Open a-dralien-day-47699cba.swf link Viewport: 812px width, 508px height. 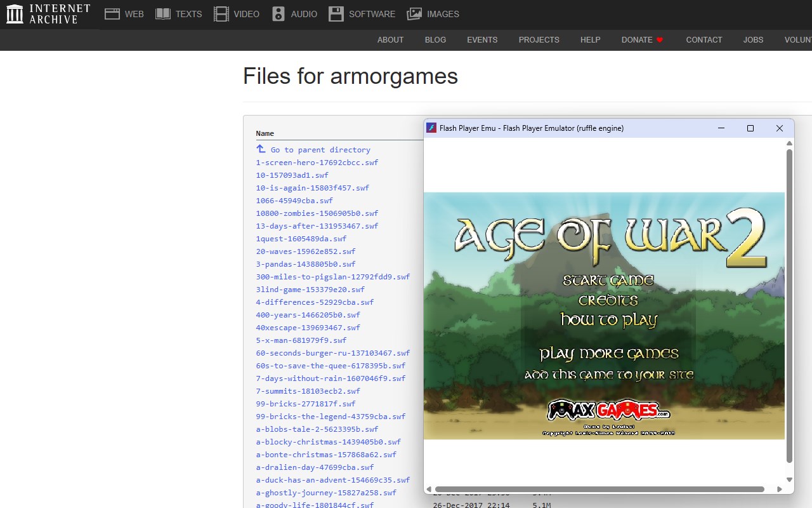click(315, 467)
